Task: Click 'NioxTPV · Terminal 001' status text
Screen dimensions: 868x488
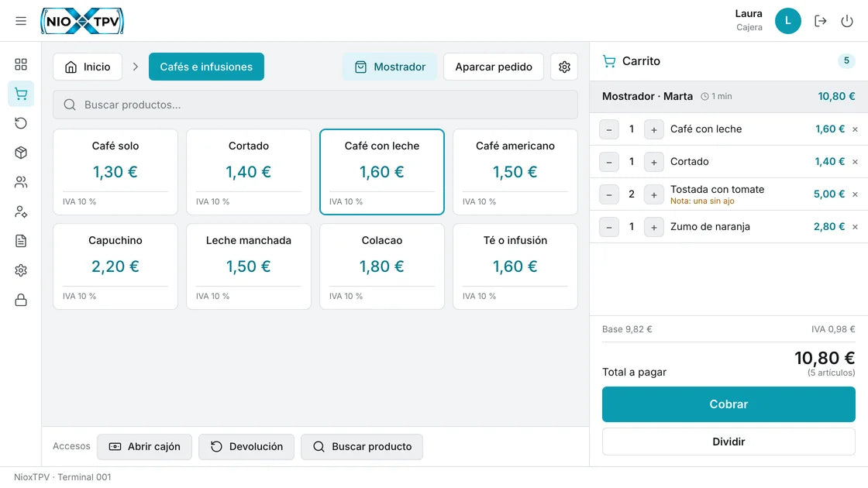Action: click(63, 477)
